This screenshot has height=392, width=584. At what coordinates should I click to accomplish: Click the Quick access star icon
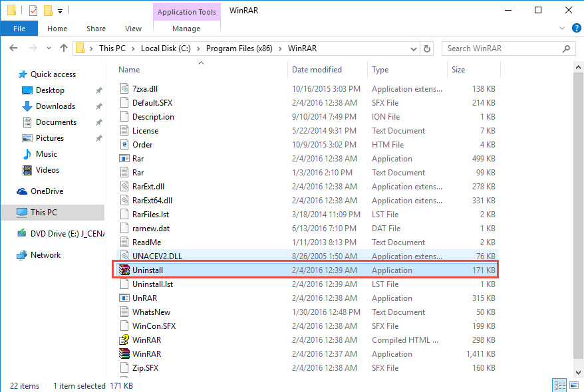point(23,74)
